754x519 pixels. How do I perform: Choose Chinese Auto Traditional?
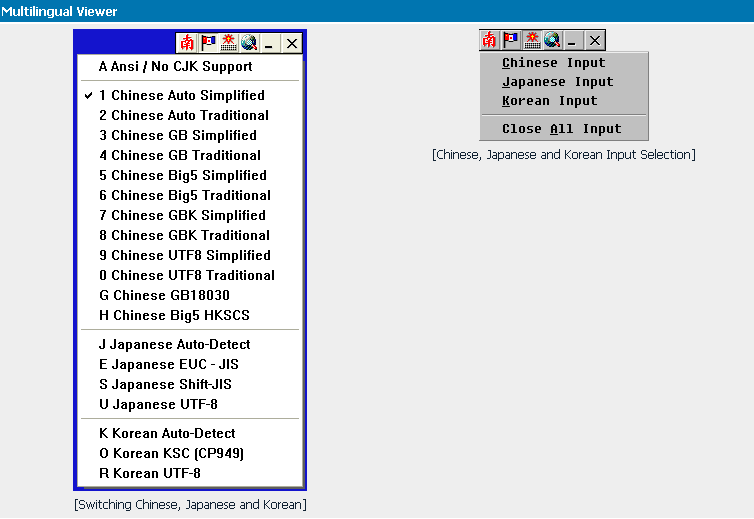[190, 115]
